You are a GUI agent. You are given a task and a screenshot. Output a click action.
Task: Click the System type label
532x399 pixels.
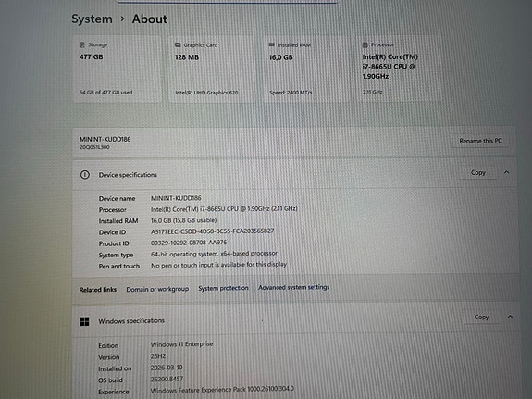(x=116, y=255)
